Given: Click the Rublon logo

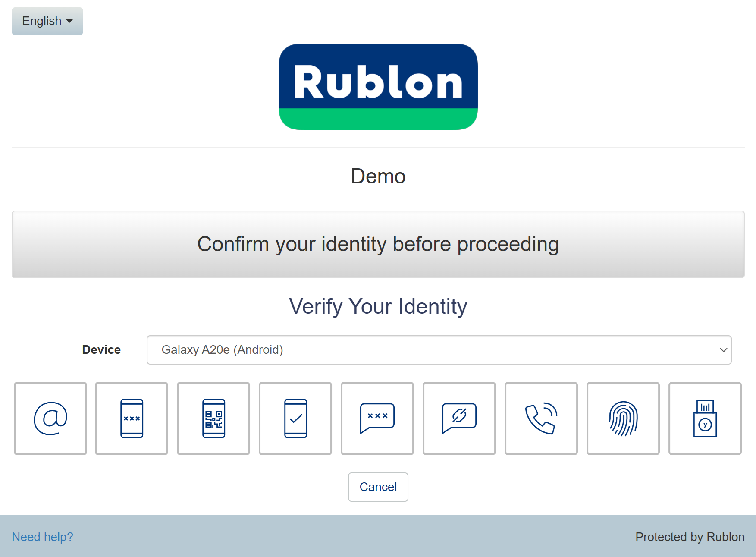Looking at the screenshot, I should [x=378, y=86].
